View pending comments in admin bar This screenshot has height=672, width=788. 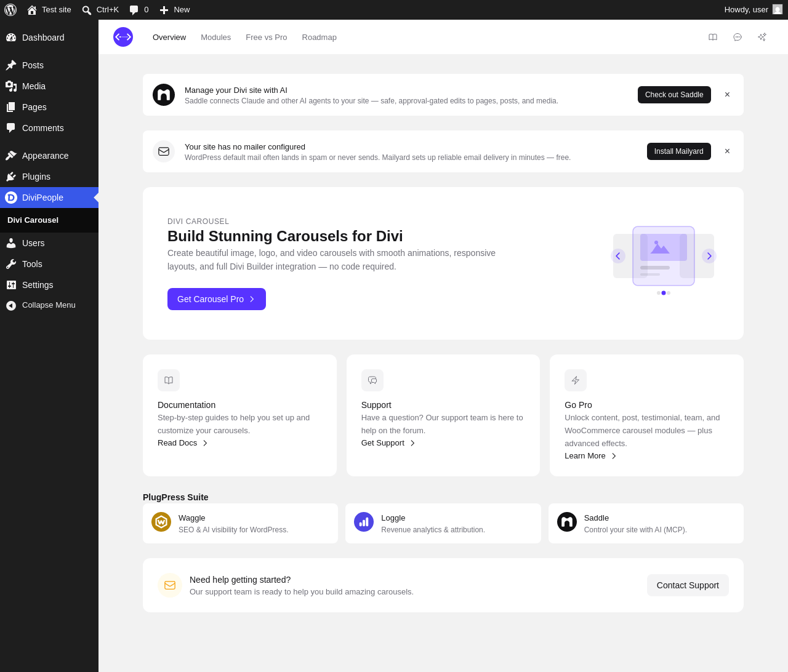pos(139,10)
